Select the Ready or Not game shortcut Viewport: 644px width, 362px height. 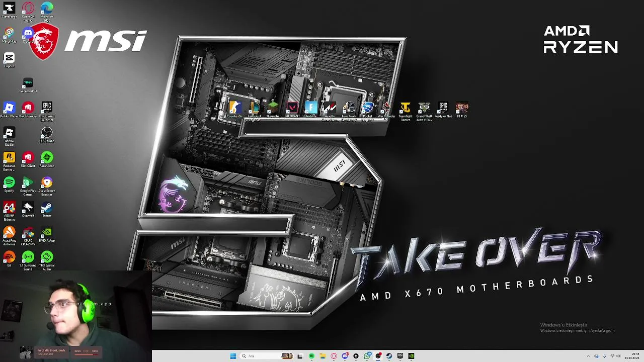click(443, 110)
